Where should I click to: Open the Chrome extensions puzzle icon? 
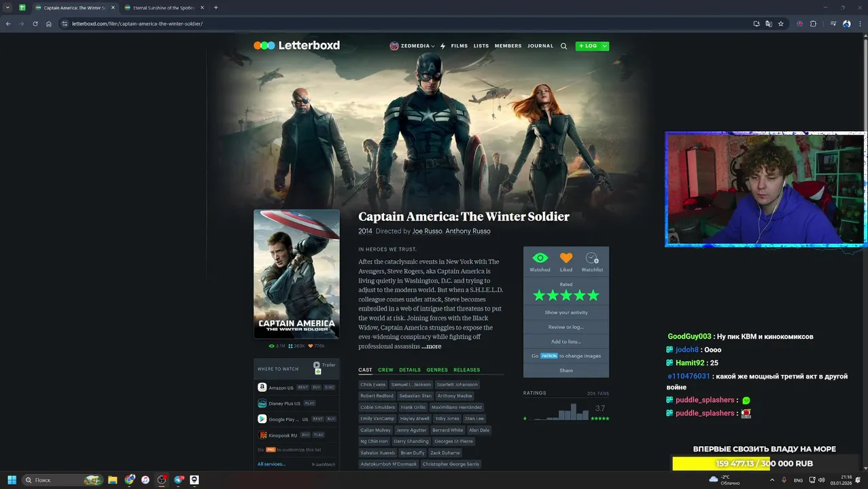point(813,24)
